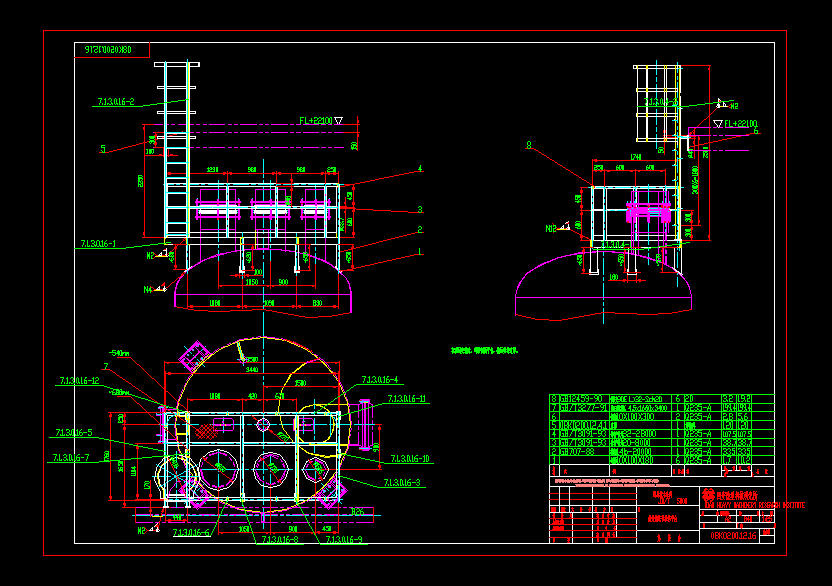Click the mirrored drawing number box at the top left

coord(112,50)
